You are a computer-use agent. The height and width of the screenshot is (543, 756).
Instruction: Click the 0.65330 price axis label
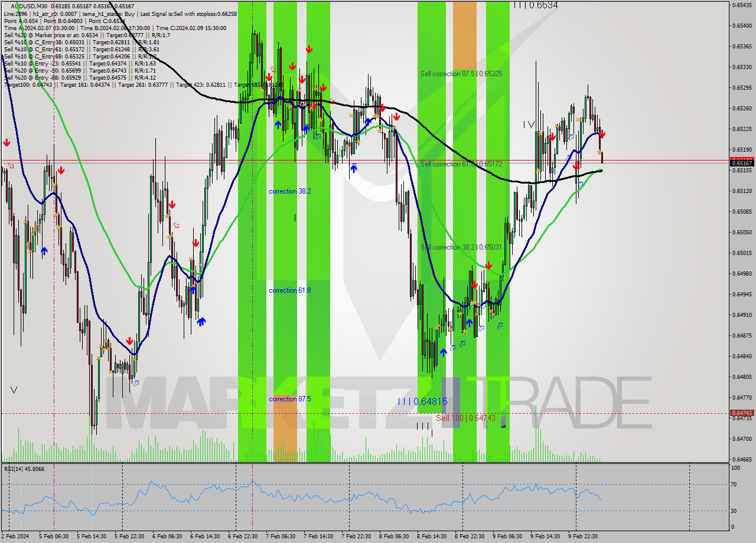click(x=742, y=67)
